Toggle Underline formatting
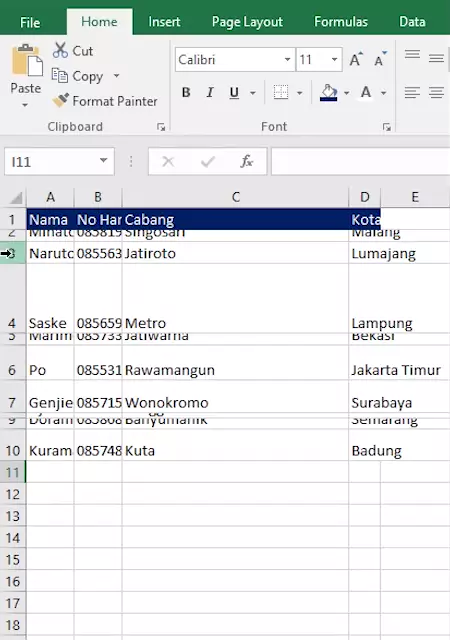450x640 pixels. click(234, 93)
